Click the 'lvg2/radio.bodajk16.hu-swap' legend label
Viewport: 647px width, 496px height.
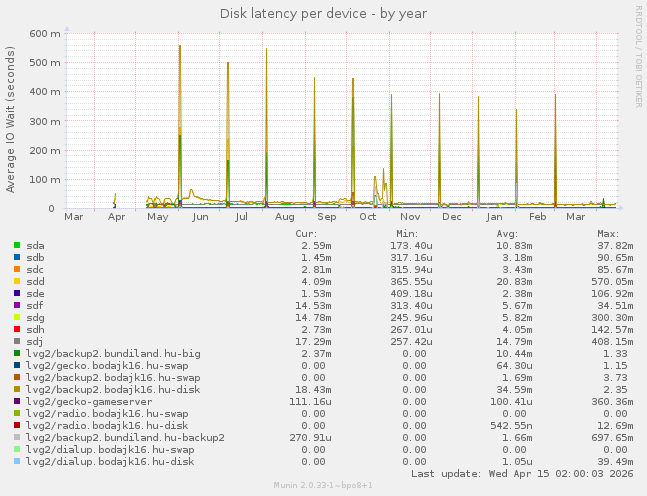pos(107,413)
